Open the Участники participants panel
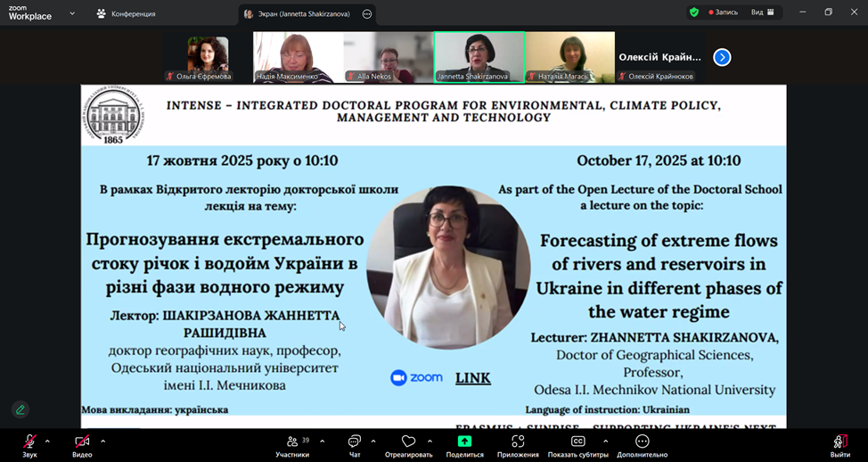This screenshot has height=462, width=868. (292, 441)
